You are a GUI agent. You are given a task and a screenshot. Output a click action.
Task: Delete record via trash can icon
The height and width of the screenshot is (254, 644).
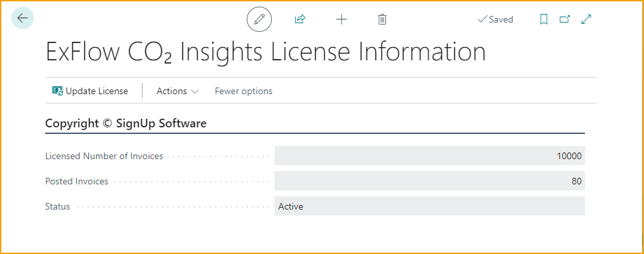coord(383,19)
